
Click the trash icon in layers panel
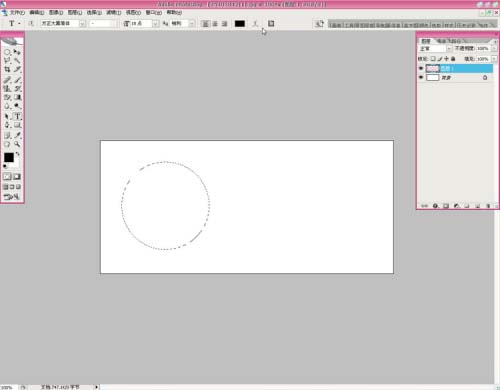(x=488, y=206)
